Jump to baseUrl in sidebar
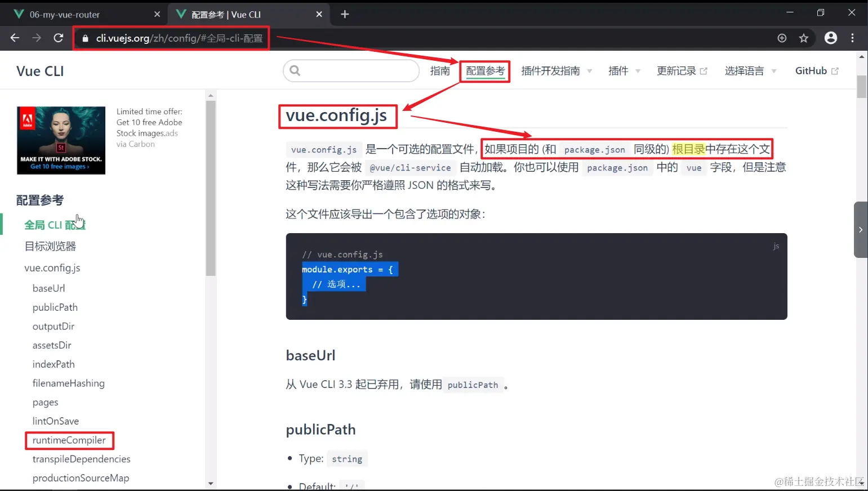The image size is (868, 491). pos(49,288)
